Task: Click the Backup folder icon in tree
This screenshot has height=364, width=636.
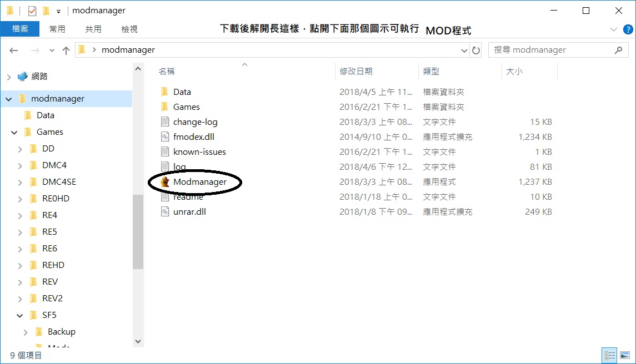Action: (x=39, y=332)
